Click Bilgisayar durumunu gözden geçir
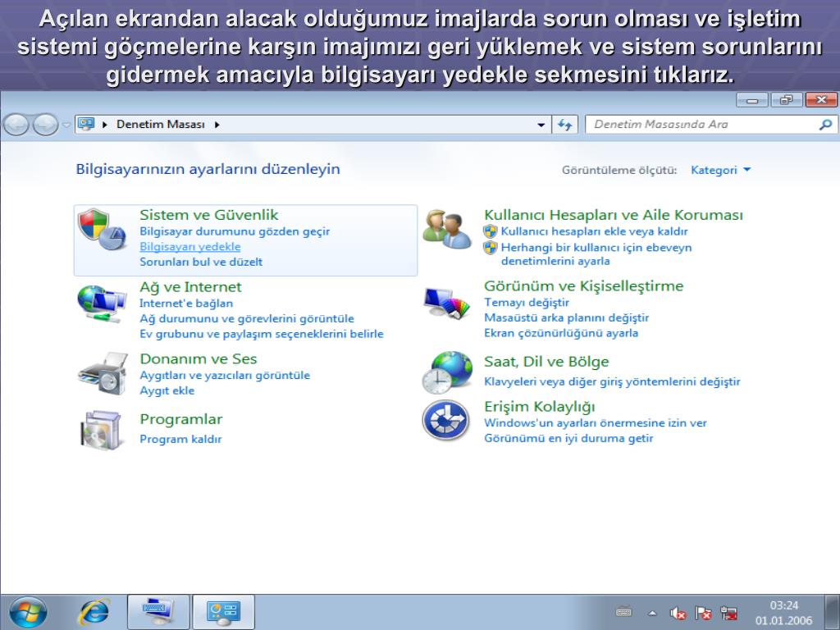840x630 pixels. click(235, 231)
